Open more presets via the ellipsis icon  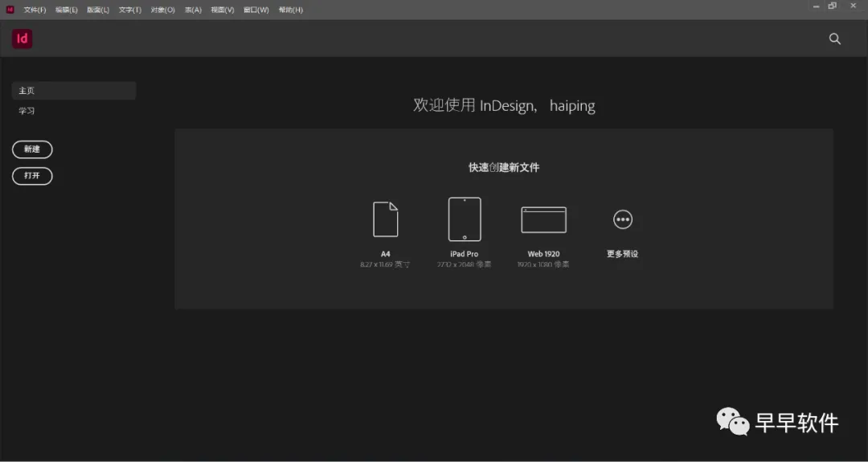coord(623,219)
